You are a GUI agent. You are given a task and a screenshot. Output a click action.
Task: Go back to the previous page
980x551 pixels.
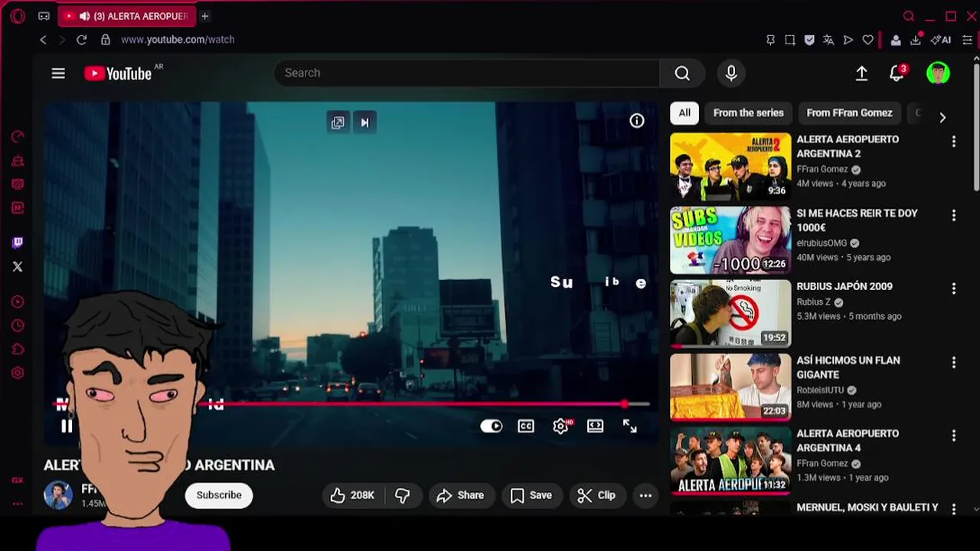point(44,40)
